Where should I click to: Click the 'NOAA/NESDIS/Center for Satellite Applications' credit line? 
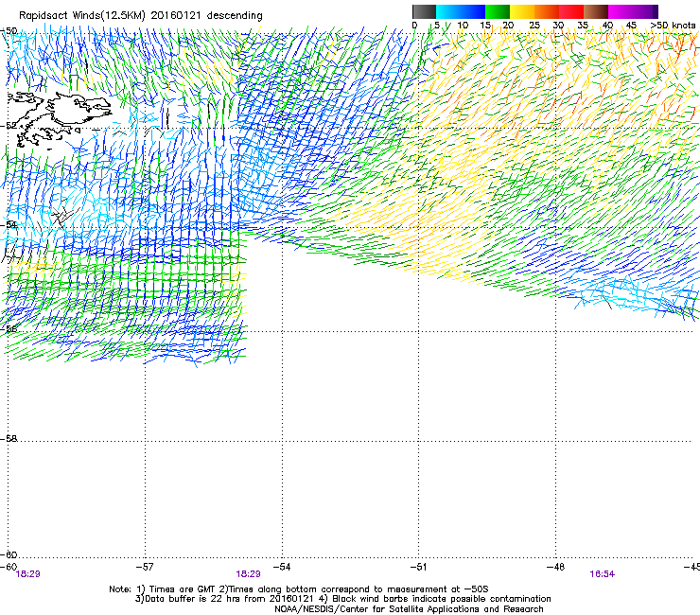pyautogui.click(x=409, y=609)
